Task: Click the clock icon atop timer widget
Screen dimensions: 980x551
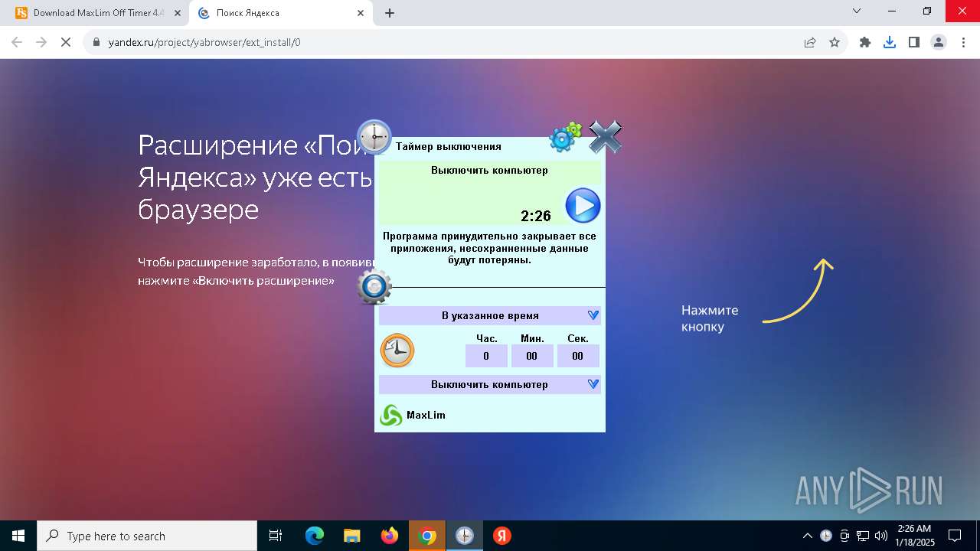Action: pos(374,137)
